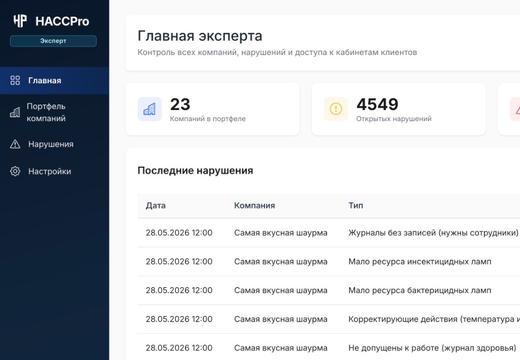Click the Тип column header
This screenshot has width=520, height=360.
click(x=356, y=205)
